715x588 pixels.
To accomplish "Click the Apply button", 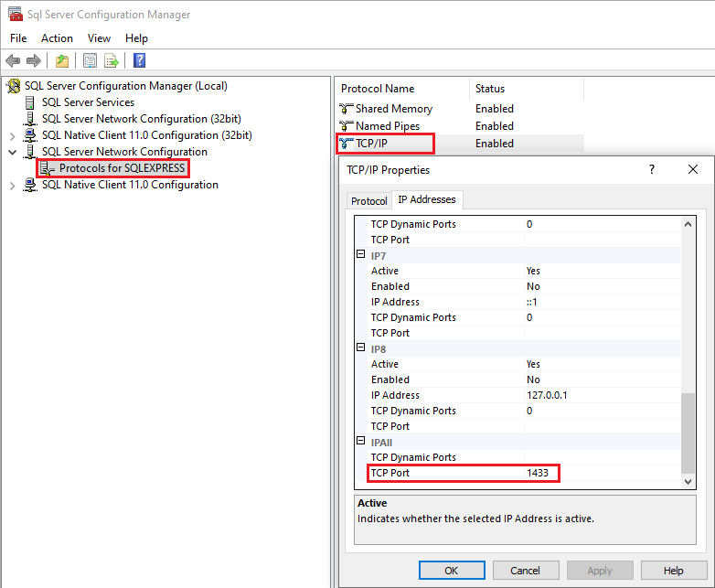I will [x=600, y=571].
